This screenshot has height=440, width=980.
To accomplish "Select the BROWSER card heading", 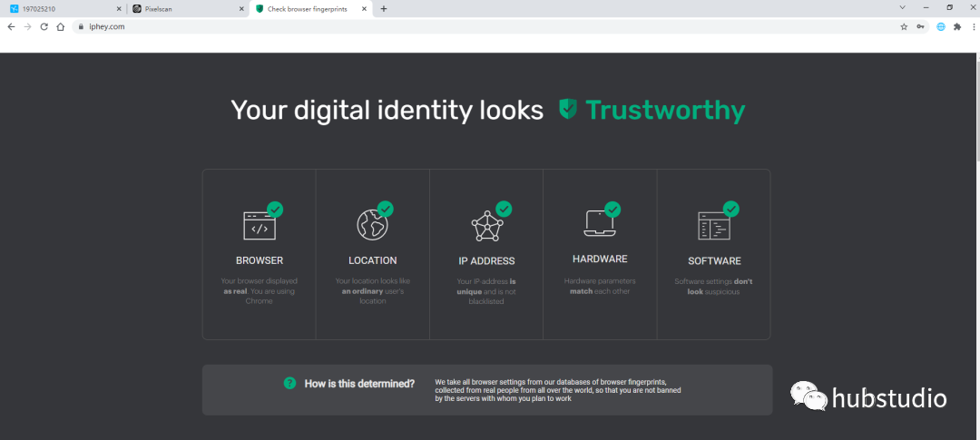I will (x=260, y=260).
